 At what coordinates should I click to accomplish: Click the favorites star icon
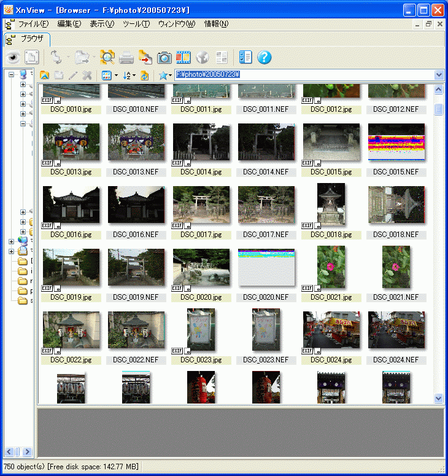click(x=163, y=75)
